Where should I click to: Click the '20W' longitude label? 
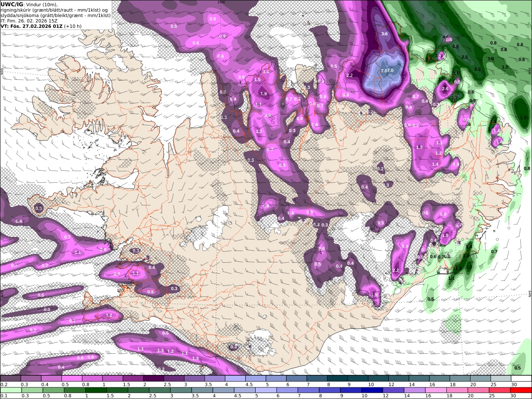[221, 2]
